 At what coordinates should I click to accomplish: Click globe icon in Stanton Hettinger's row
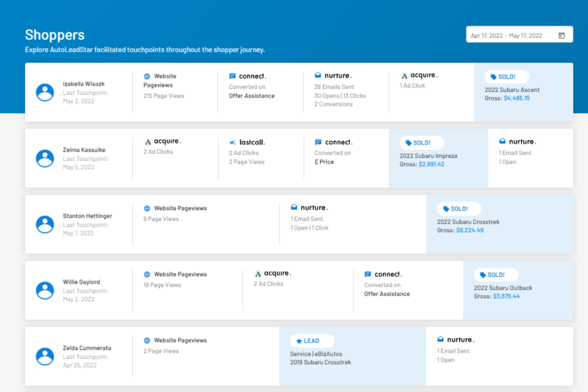pyautogui.click(x=147, y=208)
